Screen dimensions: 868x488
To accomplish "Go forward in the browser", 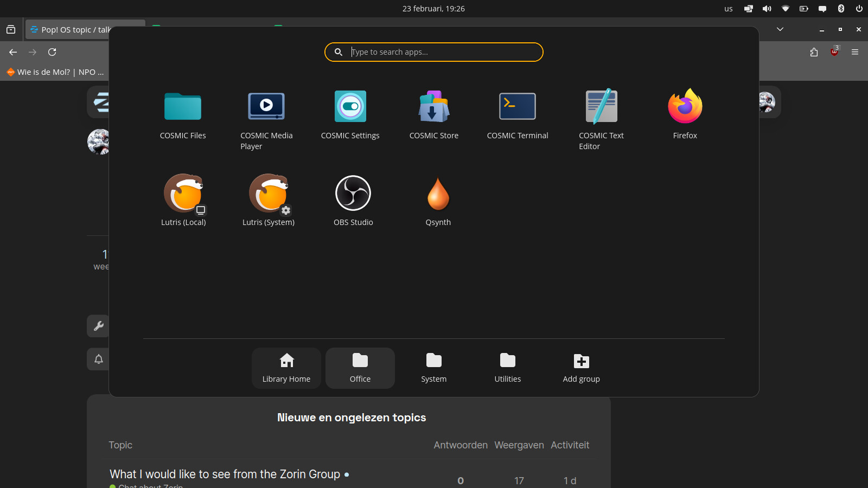I will click(x=33, y=52).
